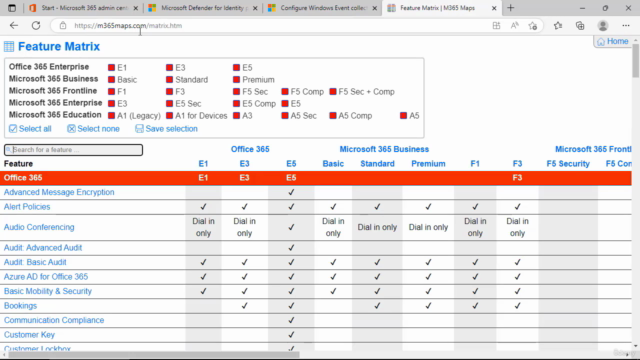Open Audio Conferencing feature link
The width and height of the screenshot is (640, 360).
[x=39, y=227]
